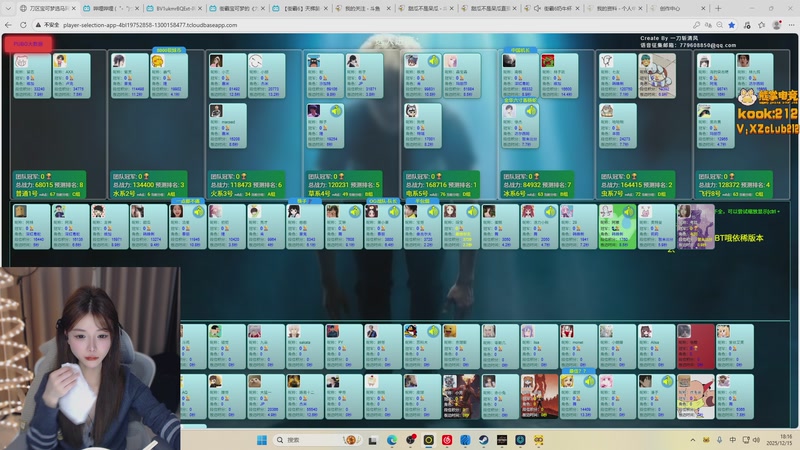Switch to the 【衡霸6】天榜刻 browser tab

click(x=300, y=8)
